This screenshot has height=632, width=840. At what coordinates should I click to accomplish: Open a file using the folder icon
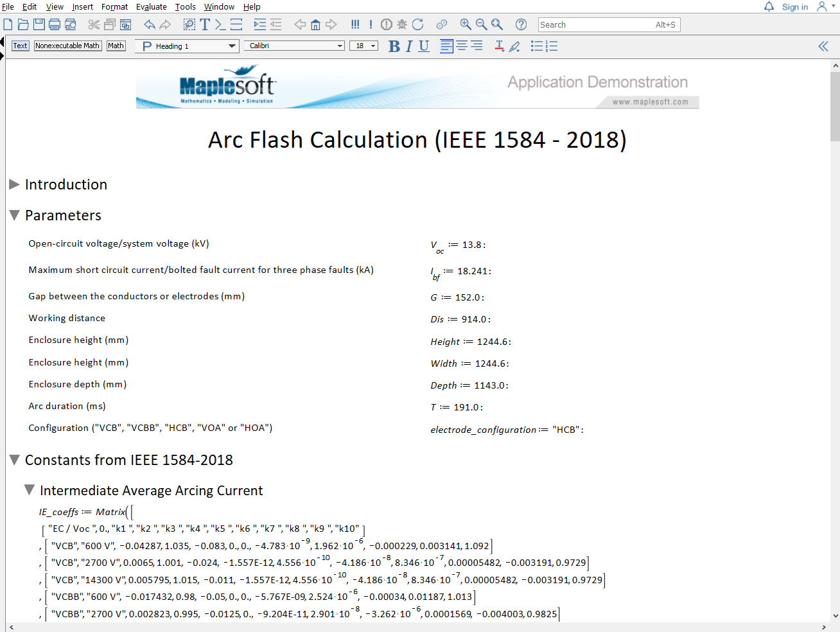pyautogui.click(x=23, y=24)
